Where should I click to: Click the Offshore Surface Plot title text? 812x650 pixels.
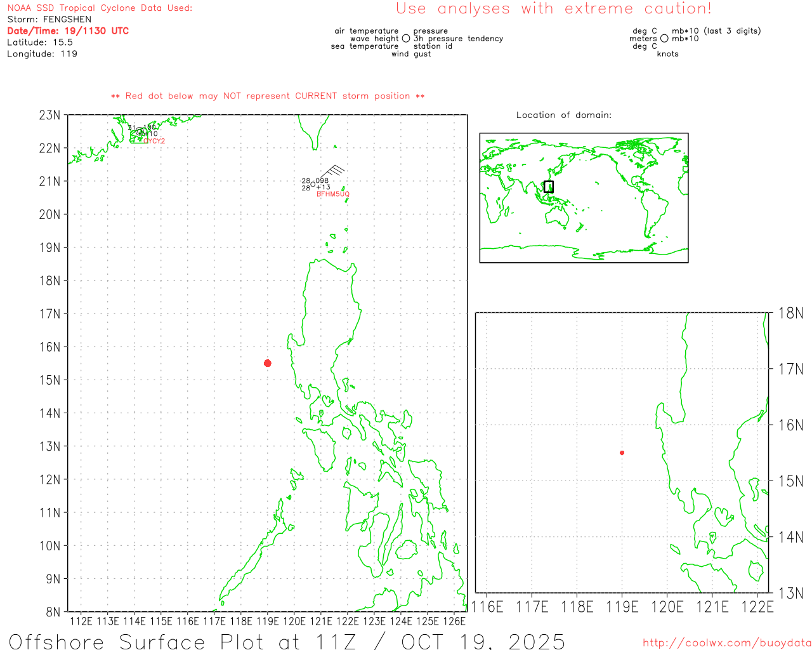pos(287,641)
